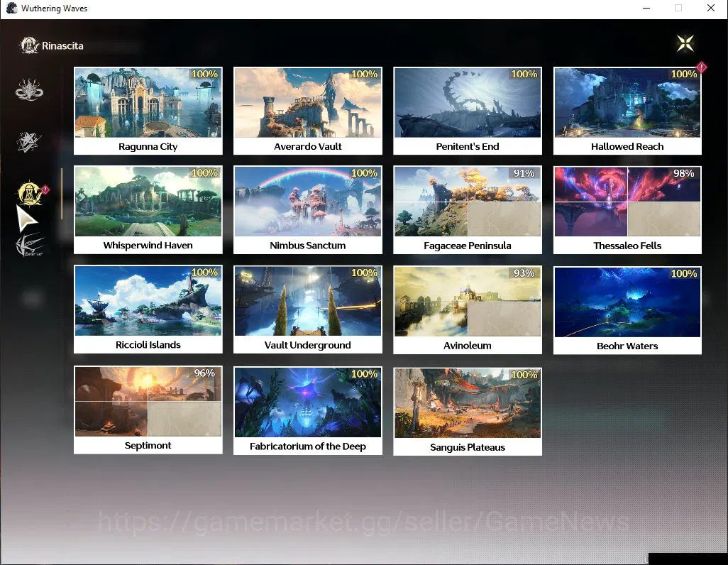This screenshot has width=728, height=565.
Task: Close the exploration panel with the X icon
Action: pyautogui.click(x=685, y=43)
